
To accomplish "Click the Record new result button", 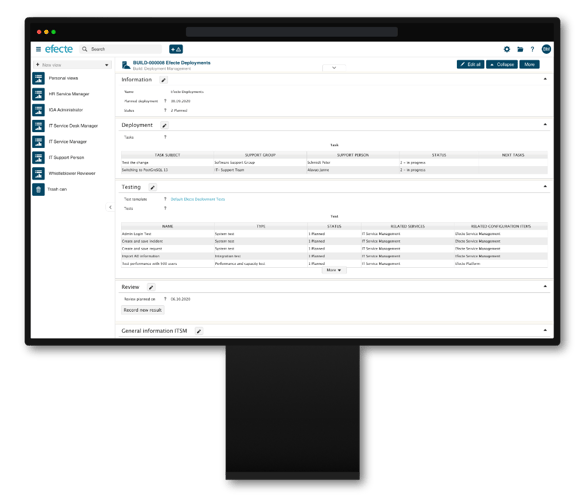I will point(143,310).
